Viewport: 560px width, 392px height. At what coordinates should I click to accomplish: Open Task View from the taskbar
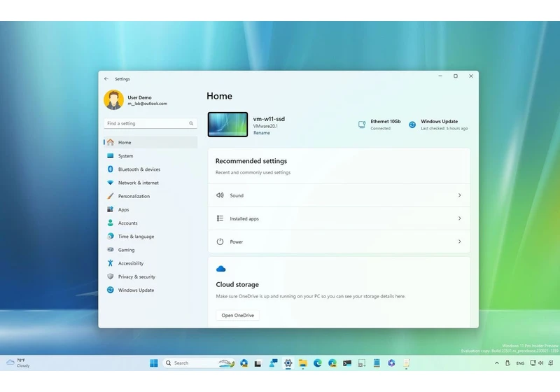pyautogui.click(x=258, y=363)
